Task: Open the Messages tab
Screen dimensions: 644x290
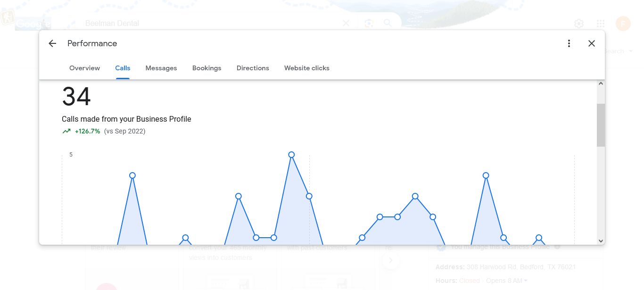Action: click(161, 68)
